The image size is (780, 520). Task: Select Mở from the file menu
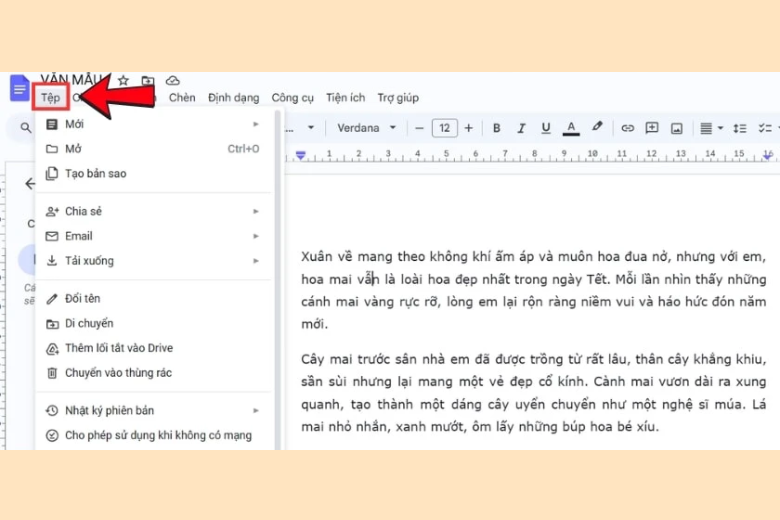[153, 149]
